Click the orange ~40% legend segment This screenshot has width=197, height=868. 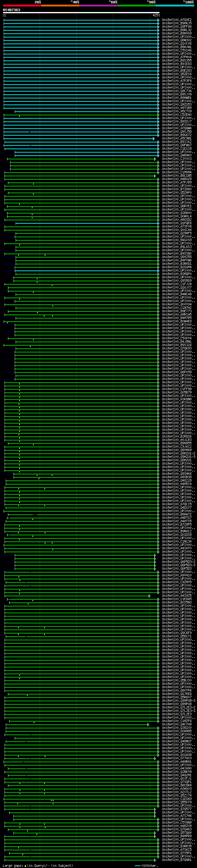(x=60, y=6)
